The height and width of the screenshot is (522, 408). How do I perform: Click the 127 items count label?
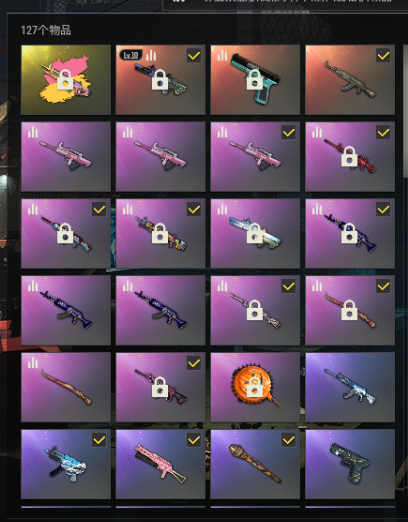pos(46,30)
